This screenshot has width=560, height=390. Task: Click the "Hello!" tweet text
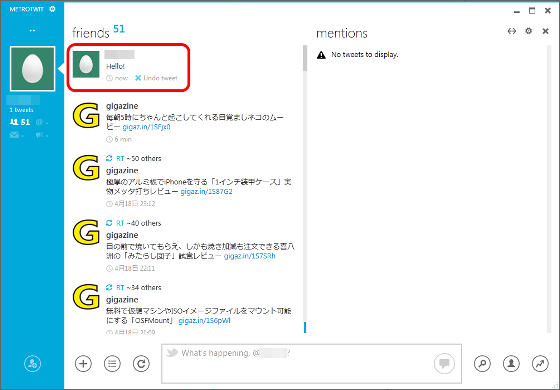click(x=115, y=66)
